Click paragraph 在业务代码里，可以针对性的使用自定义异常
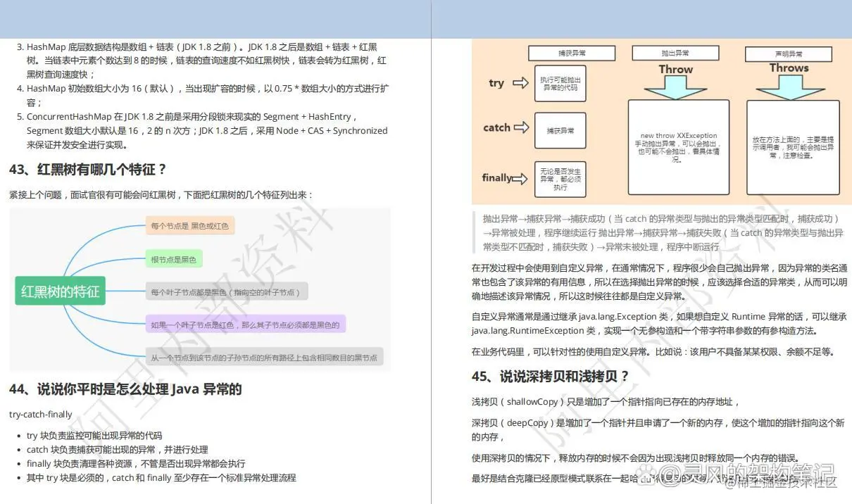The image size is (852, 504). pos(653,351)
